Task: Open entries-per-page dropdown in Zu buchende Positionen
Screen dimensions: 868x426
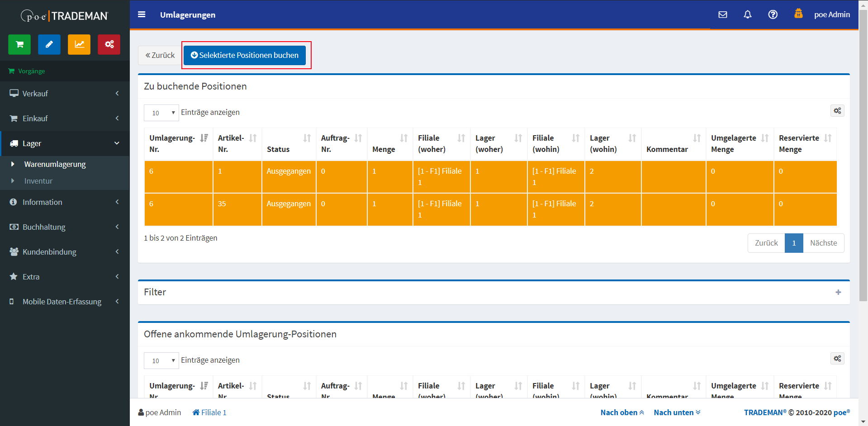Action: tap(161, 113)
